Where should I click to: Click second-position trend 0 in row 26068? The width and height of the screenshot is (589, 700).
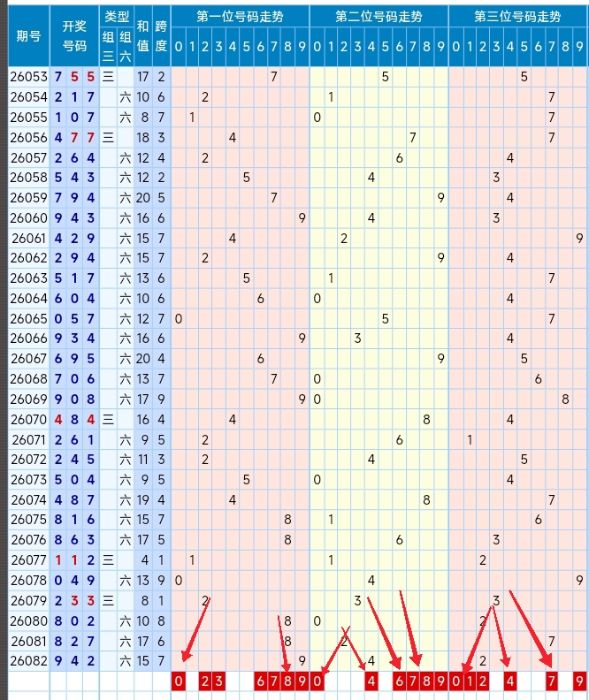pos(317,379)
